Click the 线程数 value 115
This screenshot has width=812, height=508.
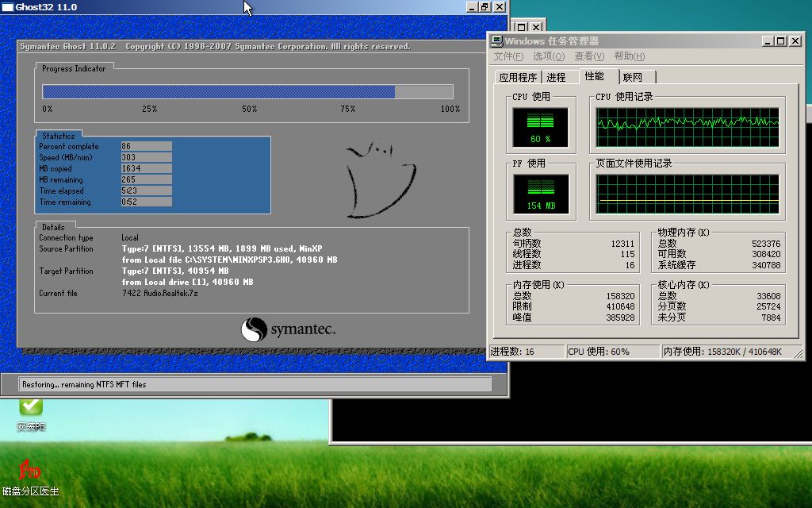point(628,254)
